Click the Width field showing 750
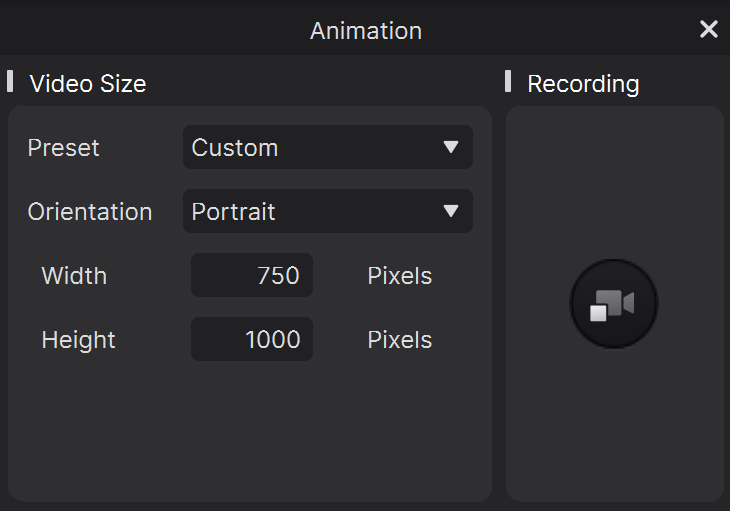730x511 pixels. (x=252, y=275)
